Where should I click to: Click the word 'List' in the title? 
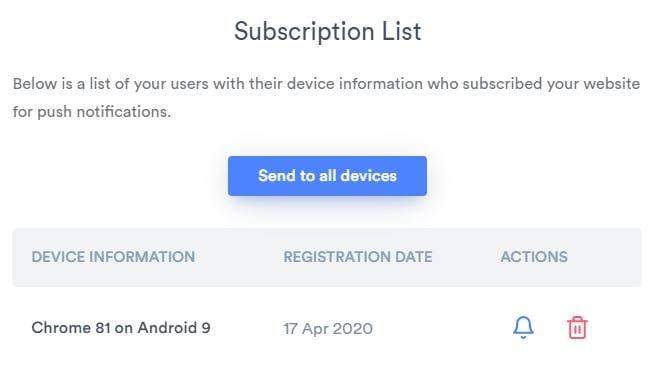(x=402, y=31)
